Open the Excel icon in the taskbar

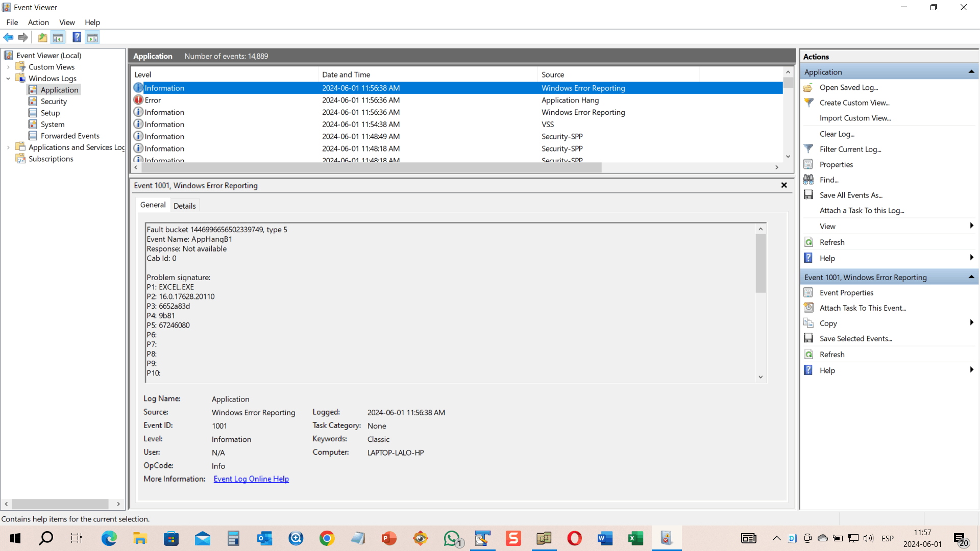pyautogui.click(x=635, y=538)
